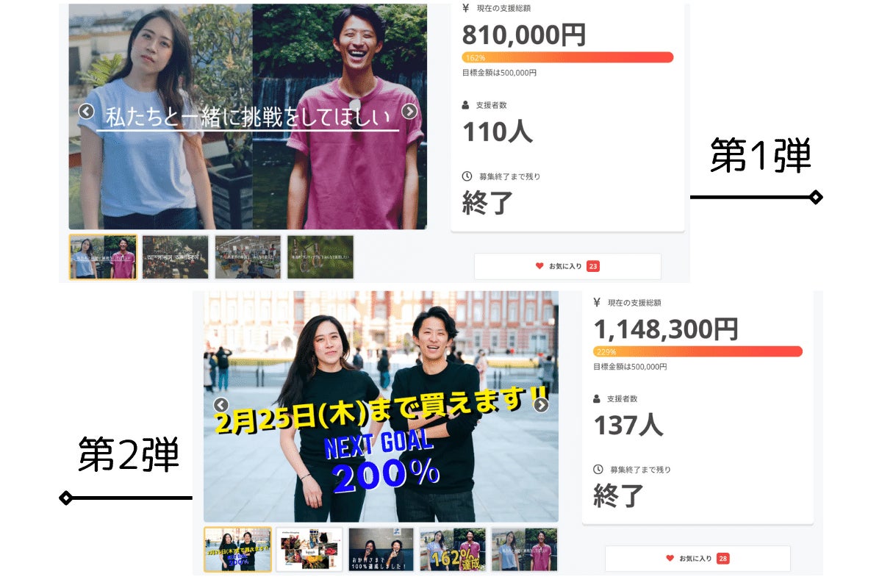Select the collage thumbnail in second gallery
Image resolution: width=882 pixels, height=588 pixels.
click(309, 550)
